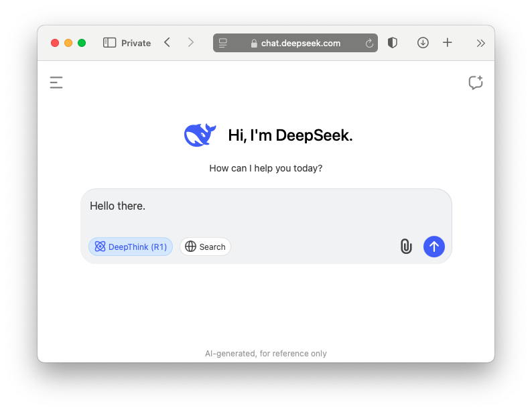Screen dimensions: 532x412
Task: Open the DeepSeek sidebar menu icon
Action: (56, 82)
